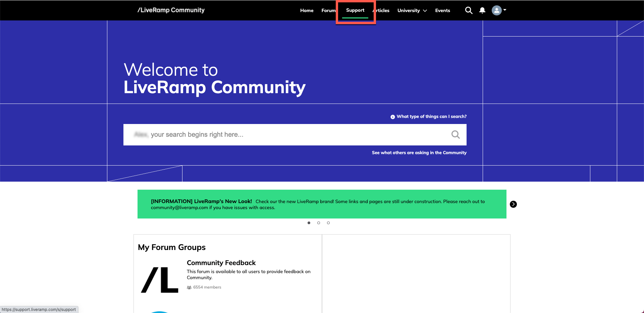Image resolution: width=644 pixels, height=313 pixels.
Task: Select the third banner carousel dot
Action: [x=328, y=223]
